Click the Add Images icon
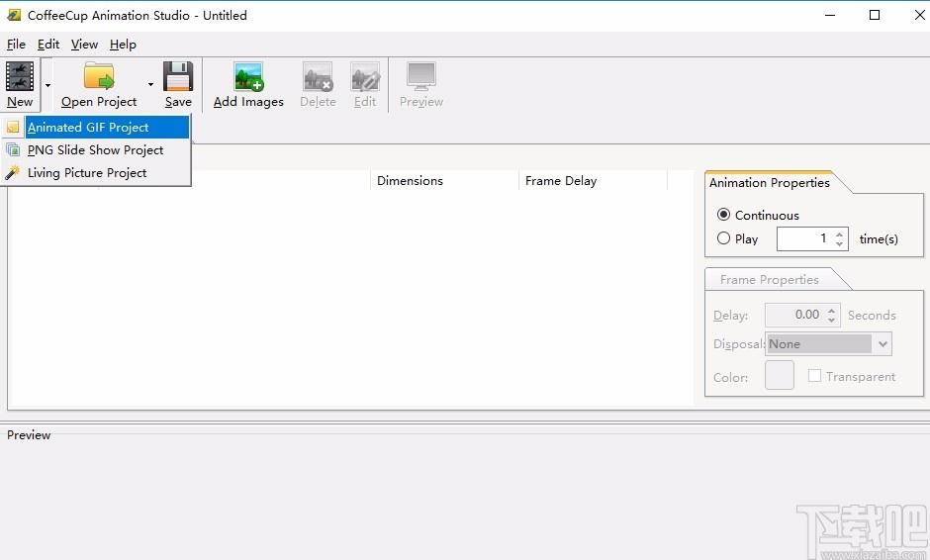930x560 pixels. coord(248,76)
